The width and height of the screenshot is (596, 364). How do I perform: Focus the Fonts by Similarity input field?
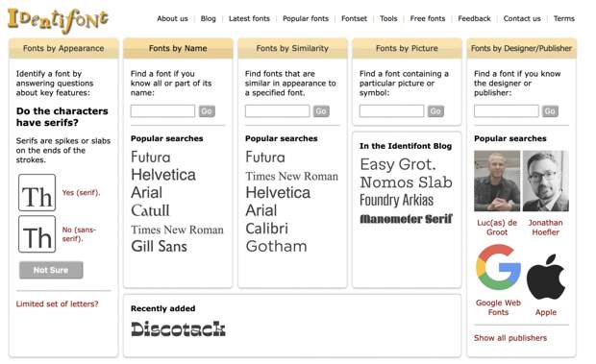click(277, 111)
